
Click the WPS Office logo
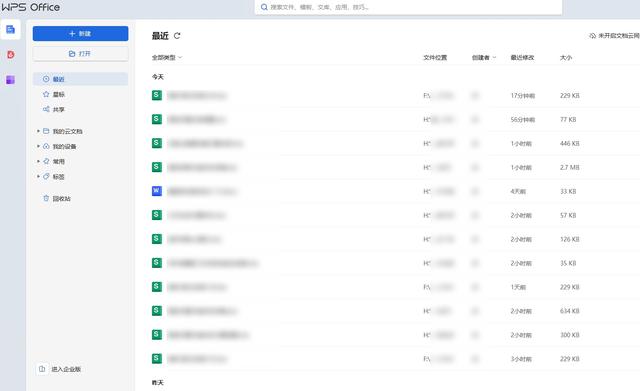[31, 7]
